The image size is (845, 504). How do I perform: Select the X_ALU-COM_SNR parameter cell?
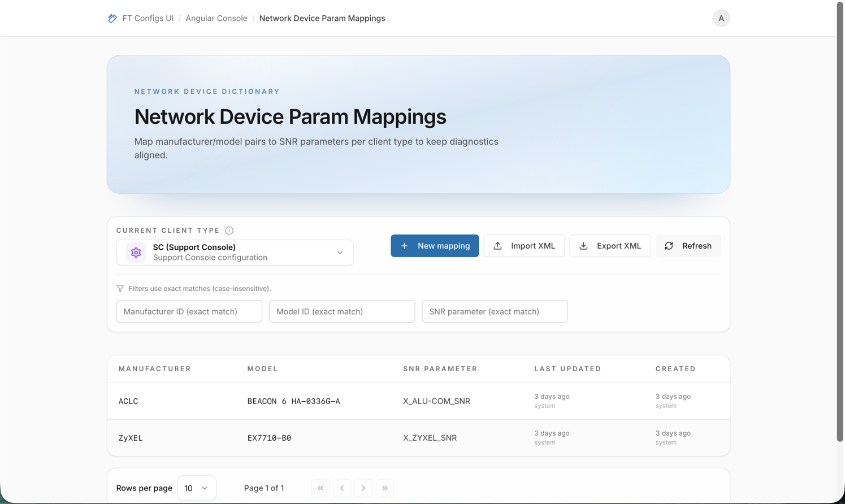tap(436, 401)
